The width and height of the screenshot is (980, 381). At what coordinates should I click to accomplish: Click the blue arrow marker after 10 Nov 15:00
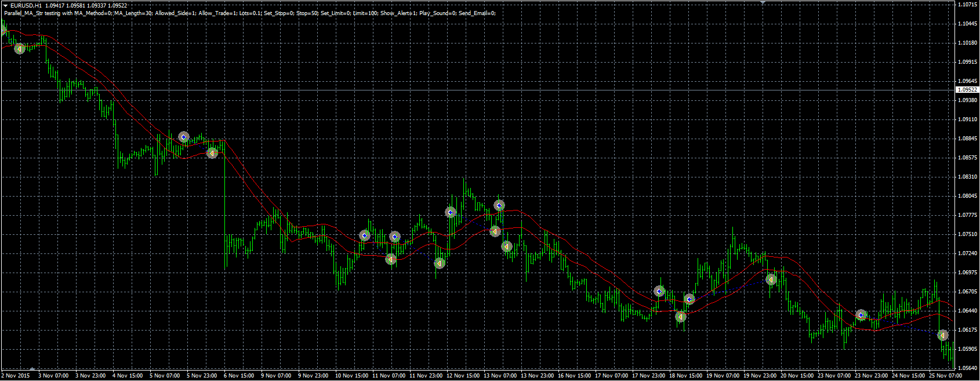365,235
